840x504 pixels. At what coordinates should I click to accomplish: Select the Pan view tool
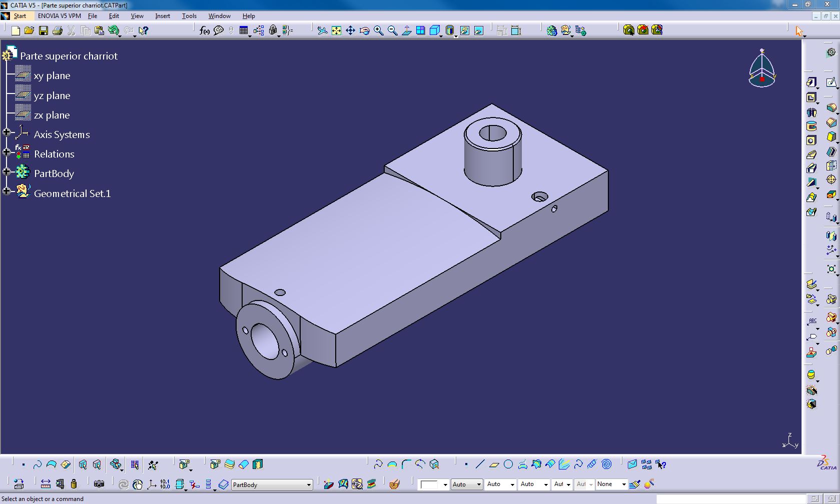(350, 31)
